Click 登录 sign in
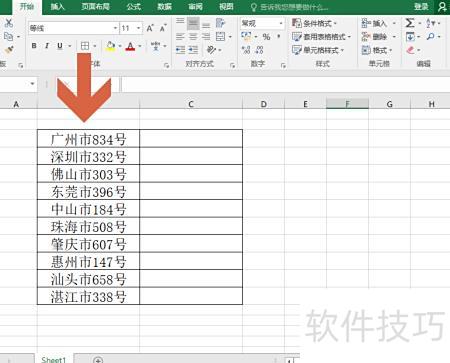The width and height of the screenshot is (450, 363). point(421,7)
